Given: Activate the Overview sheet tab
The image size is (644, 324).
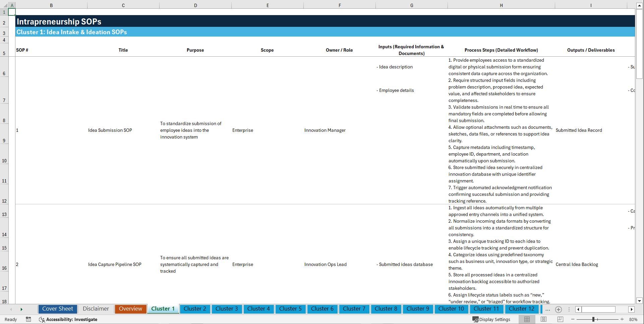Looking at the screenshot, I should tap(130, 309).
